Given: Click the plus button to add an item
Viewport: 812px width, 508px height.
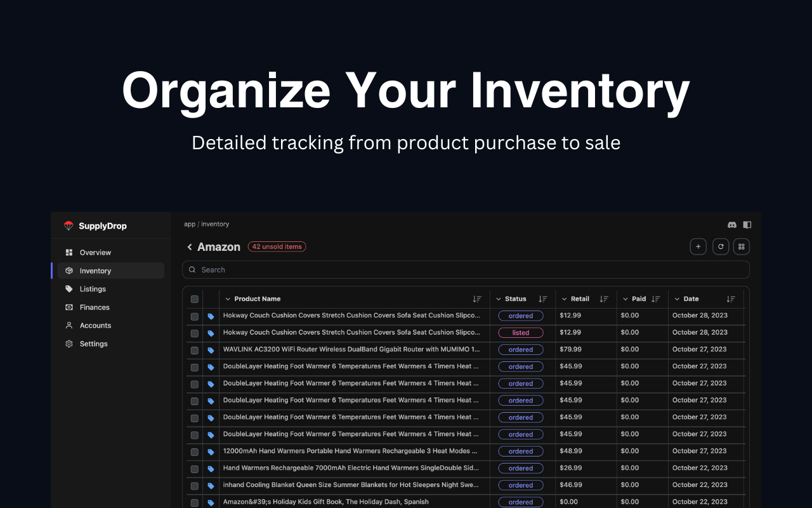Looking at the screenshot, I should [x=698, y=246].
